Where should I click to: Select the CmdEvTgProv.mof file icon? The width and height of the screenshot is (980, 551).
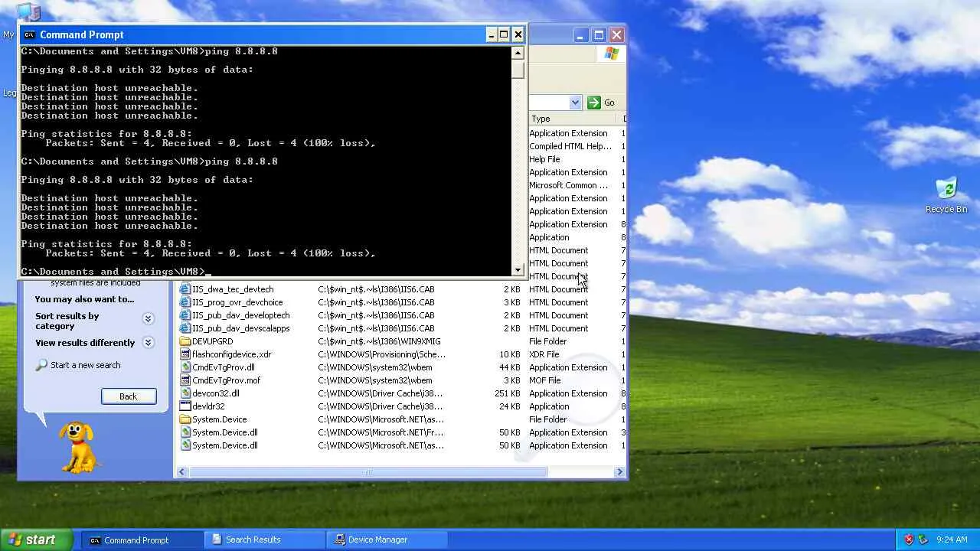tap(185, 380)
